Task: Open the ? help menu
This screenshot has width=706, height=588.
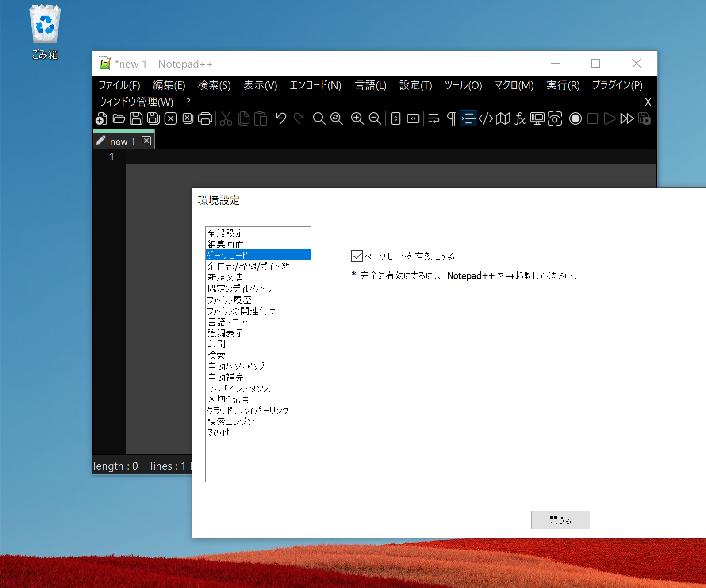Action: (188, 102)
